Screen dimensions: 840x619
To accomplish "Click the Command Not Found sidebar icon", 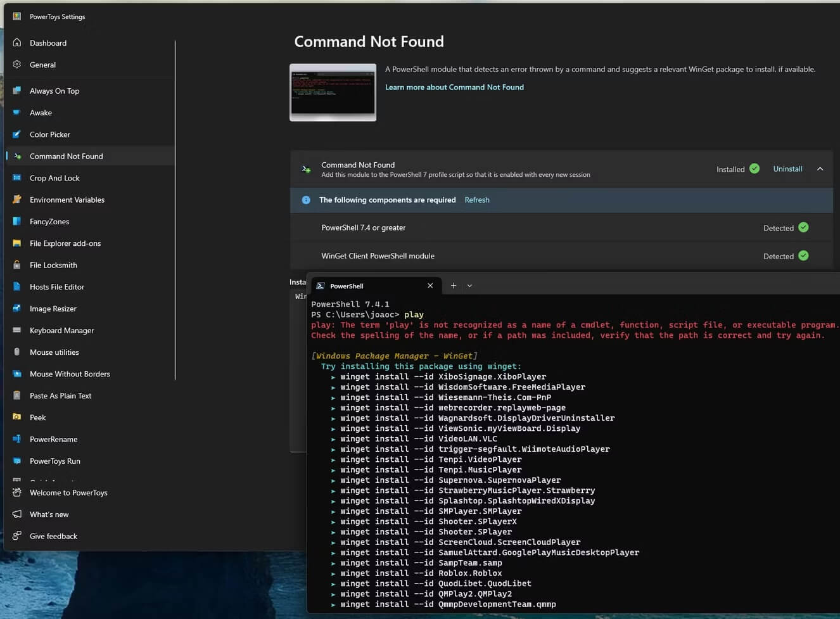I will click(x=17, y=156).
